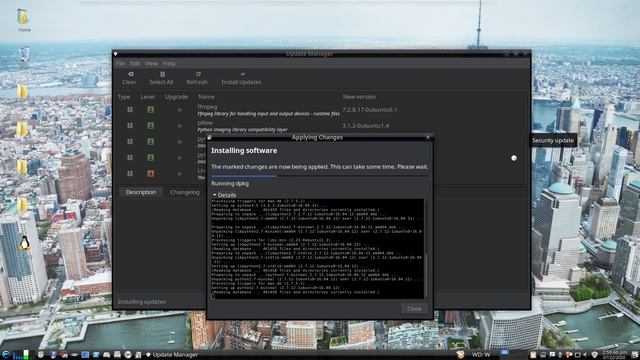The image size is (640, 360).
Task: Toggle upgrade checkbox in the third update row
Action: tap(179, 142)
